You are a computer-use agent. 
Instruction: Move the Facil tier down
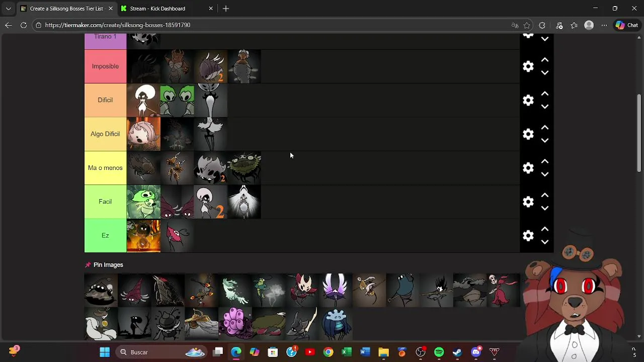pyautogui.click(x=544, y=208)
